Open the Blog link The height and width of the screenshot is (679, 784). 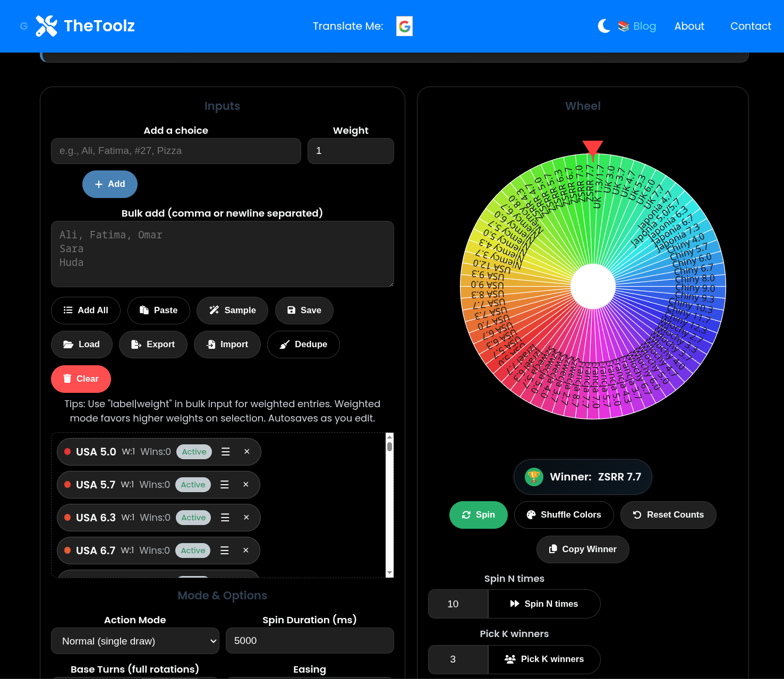click(x=637, y=26)
